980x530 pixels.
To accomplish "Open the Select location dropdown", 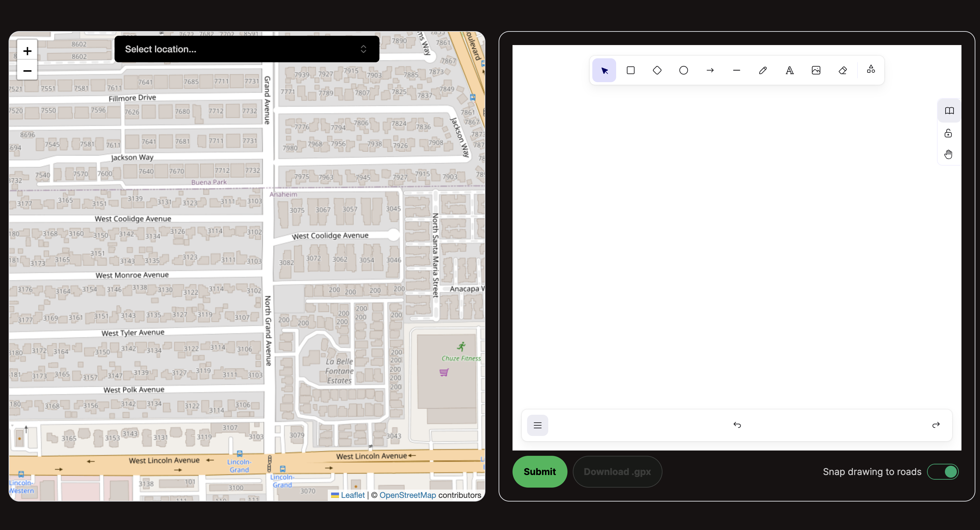I will [x=247, y=49].
